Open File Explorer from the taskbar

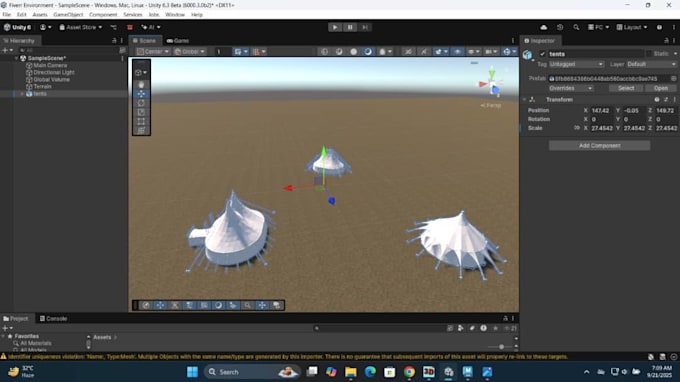click(350, 372)
